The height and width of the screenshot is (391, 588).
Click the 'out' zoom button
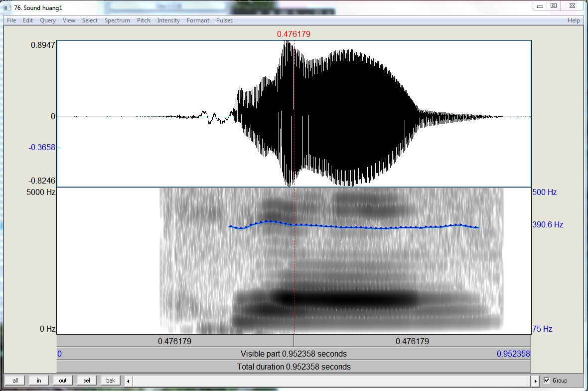coord(63,381)
